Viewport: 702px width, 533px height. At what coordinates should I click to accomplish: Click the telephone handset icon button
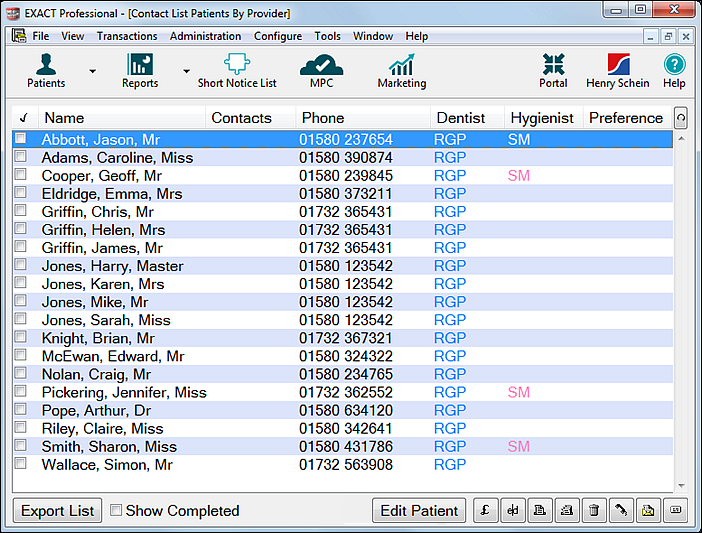pyautogui.click(x=621, y=510)
